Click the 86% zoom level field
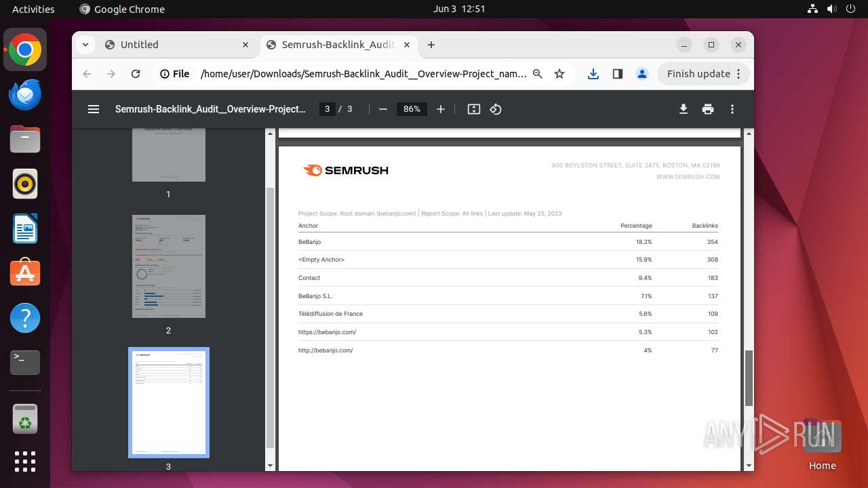This screenshot has height=488, width=868. (412, 109)
